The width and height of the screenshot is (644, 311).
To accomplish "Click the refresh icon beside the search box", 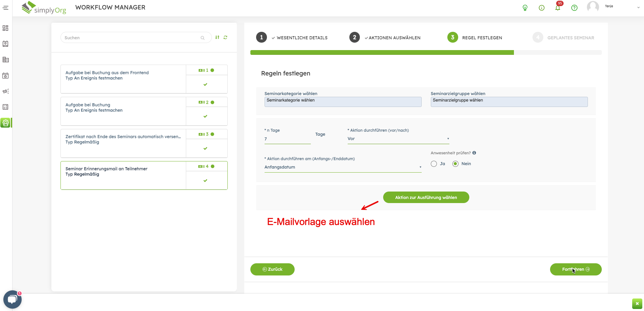I will [225, 38].
